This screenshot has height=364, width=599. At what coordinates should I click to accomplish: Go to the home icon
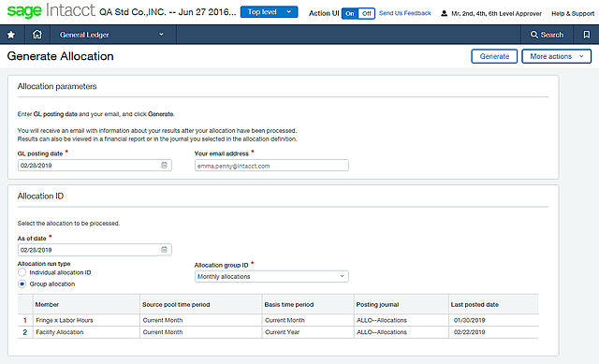(37, 35)
